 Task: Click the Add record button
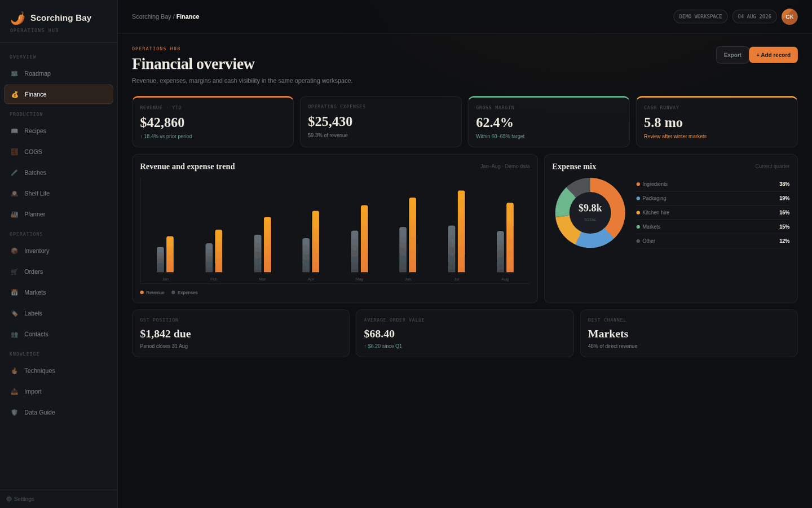tap(773, 55)
